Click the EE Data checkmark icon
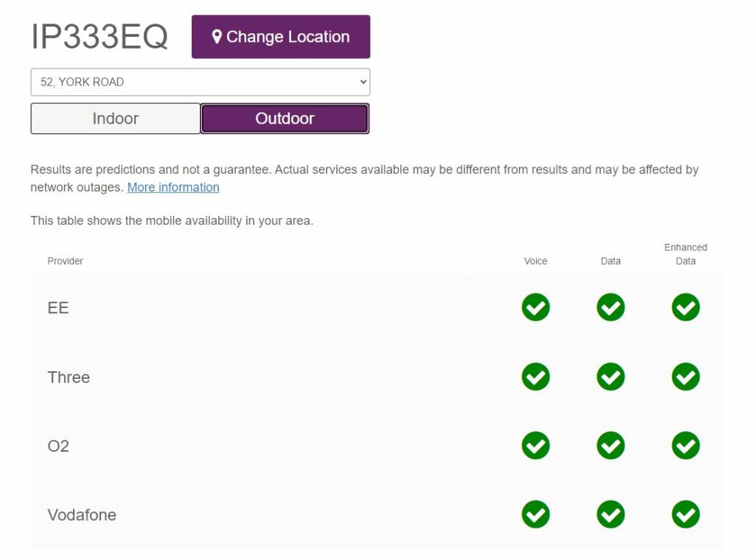Viewport: 755px width, 560px height. pyautogui.click(x=610, y=307)
